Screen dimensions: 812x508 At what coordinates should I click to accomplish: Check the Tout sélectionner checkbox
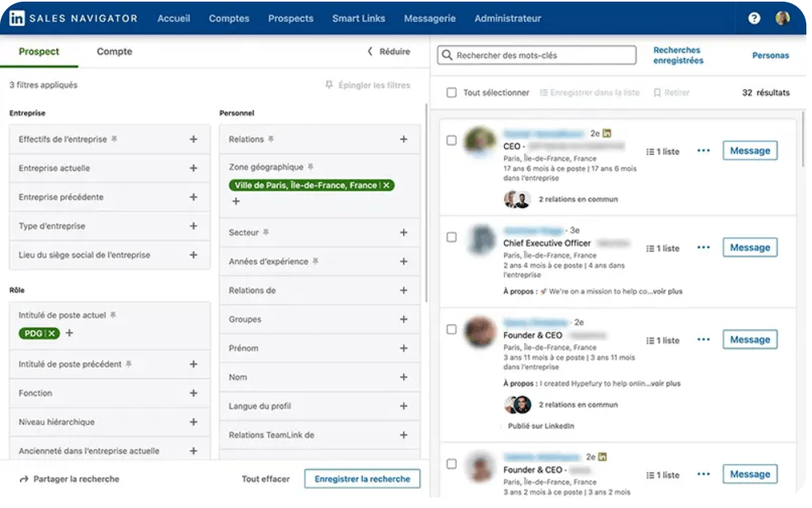coord(452,93)
